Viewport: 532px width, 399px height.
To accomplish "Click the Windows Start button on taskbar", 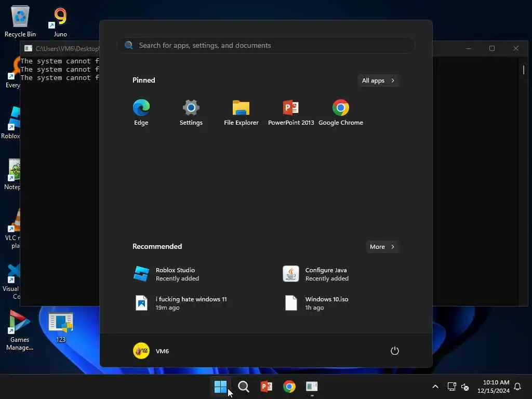I will (220, 387).
